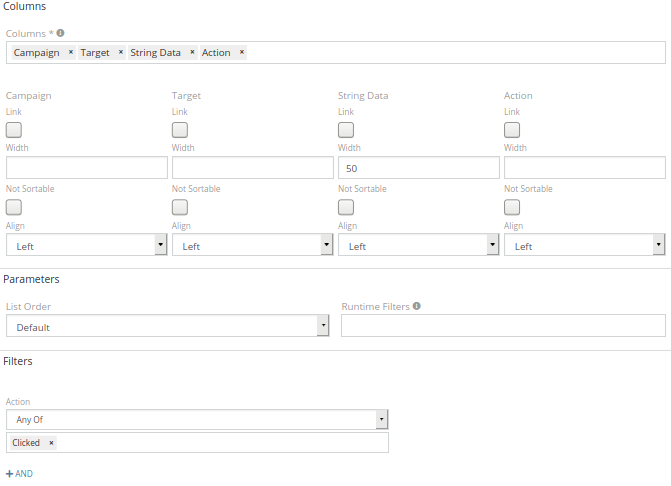Check the Link box under String Data

(346, 130)
